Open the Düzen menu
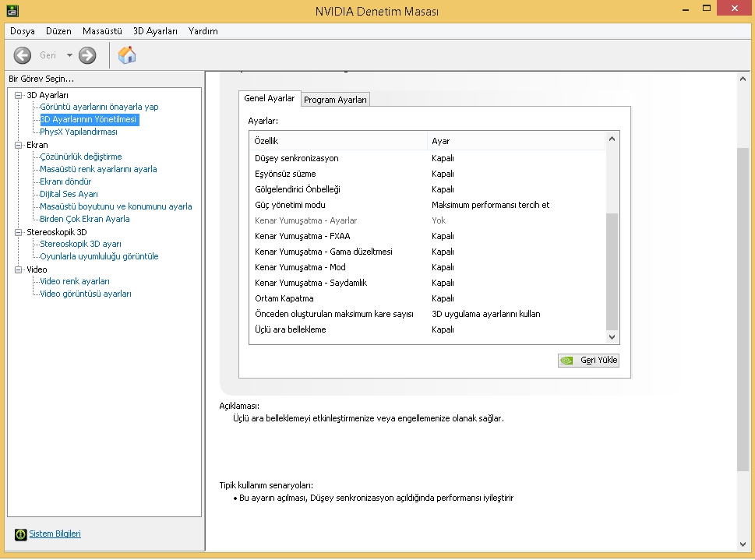The width and height of the screenshot is (755, 560). tap(58, 31)
